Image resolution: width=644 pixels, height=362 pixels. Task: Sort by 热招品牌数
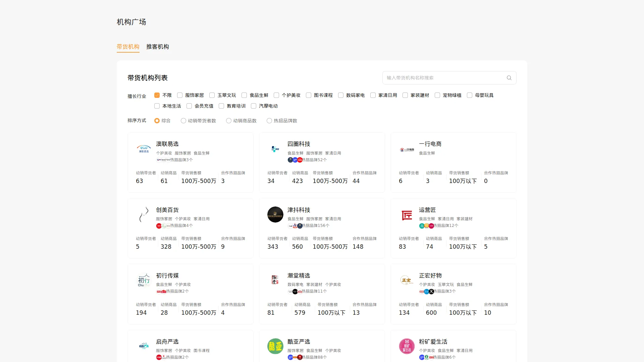pos(269,121)
